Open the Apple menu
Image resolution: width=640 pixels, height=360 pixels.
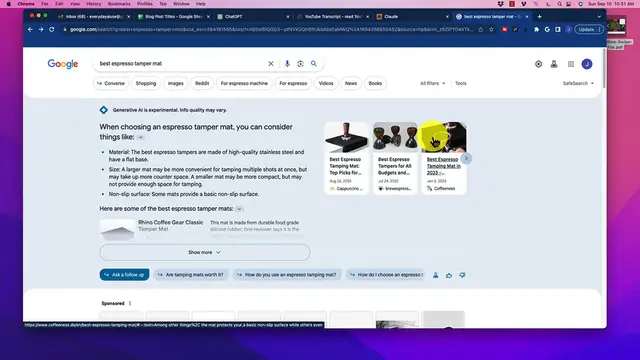pyautogui.click(x=9, y=4)
